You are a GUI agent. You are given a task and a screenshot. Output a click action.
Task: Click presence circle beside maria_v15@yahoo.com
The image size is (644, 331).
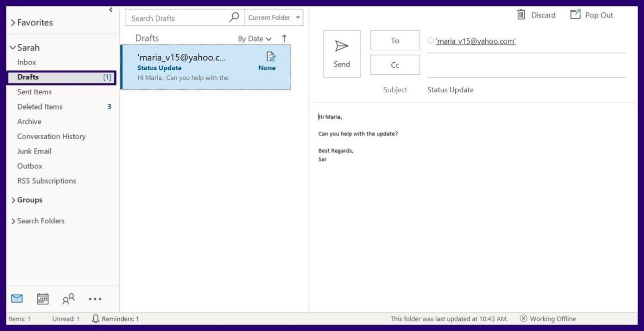[431, 41]
